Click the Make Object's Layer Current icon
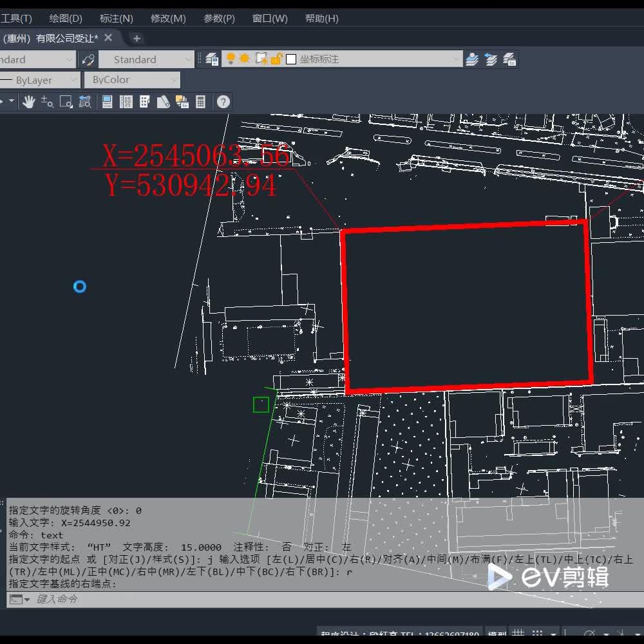Image resolution: width=644 pixels, height=644 pixels. [x=213, y=59]
